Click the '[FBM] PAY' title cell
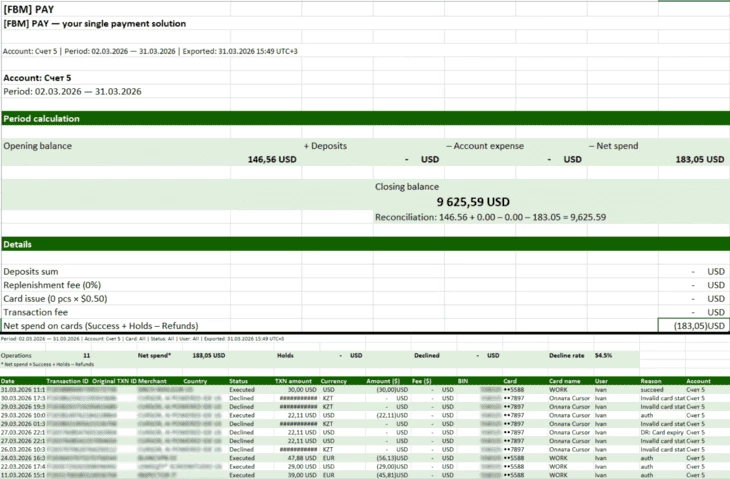730x479 pixels. coord(29,9)
